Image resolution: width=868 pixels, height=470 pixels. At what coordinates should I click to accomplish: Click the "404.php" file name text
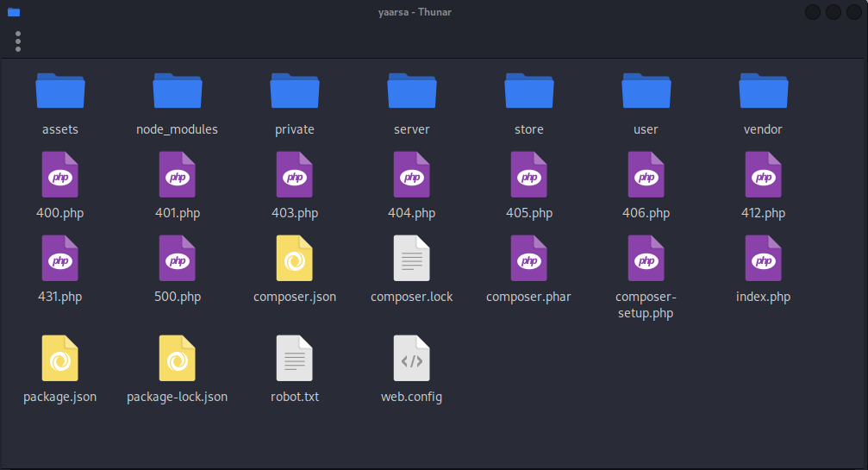tap(412, 213)
